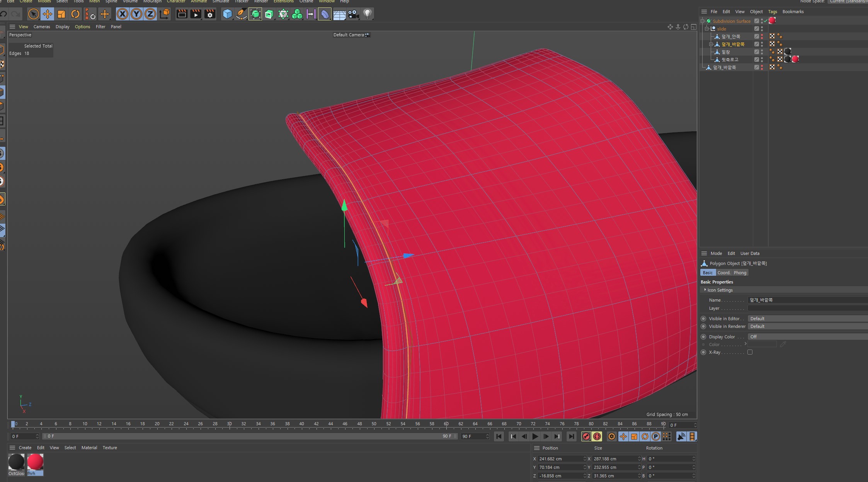Click red material tag on Subdivision Surface

pyautogui.click(x=772, y=21)
